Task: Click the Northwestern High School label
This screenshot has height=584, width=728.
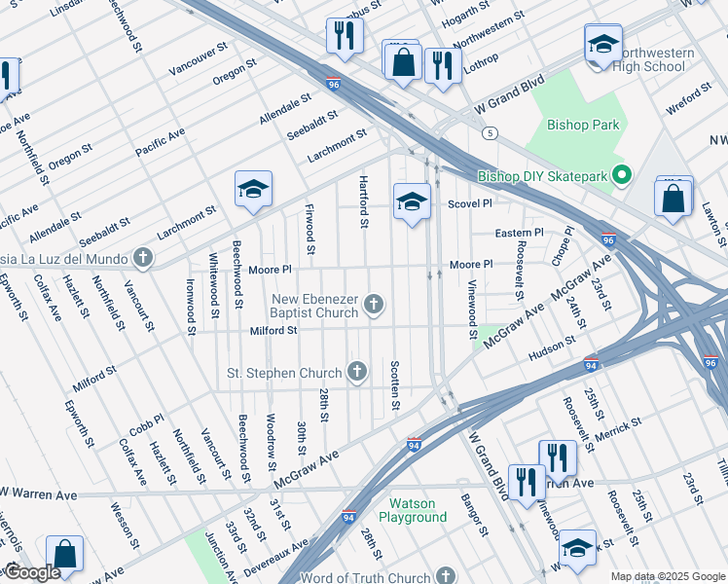Action: (652, 60)
